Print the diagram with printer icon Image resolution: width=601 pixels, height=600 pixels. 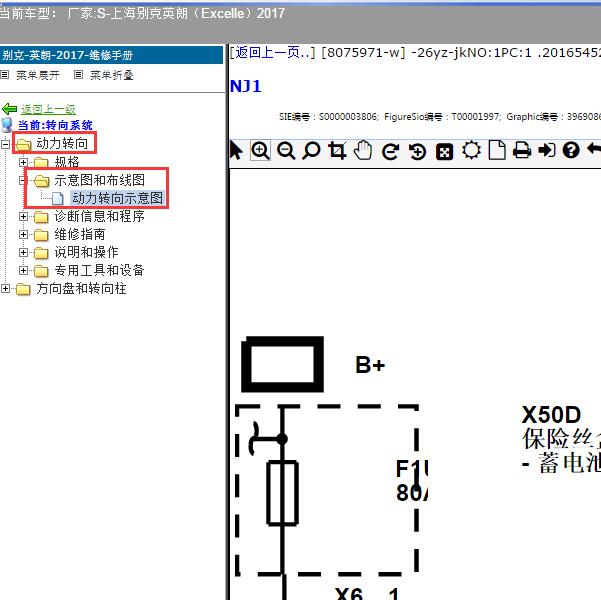click(522, 150)
